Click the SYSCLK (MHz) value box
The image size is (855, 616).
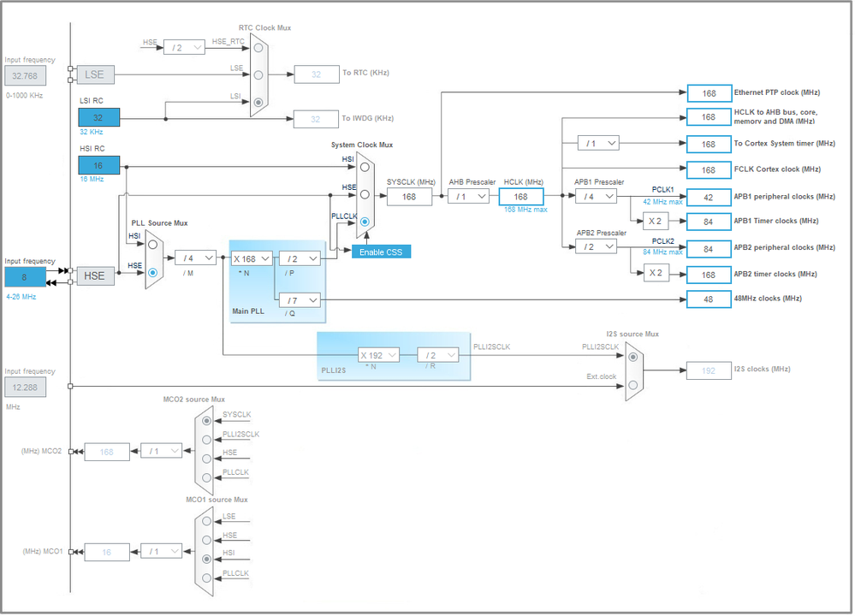pyautogui.click(x=409, y=197)
